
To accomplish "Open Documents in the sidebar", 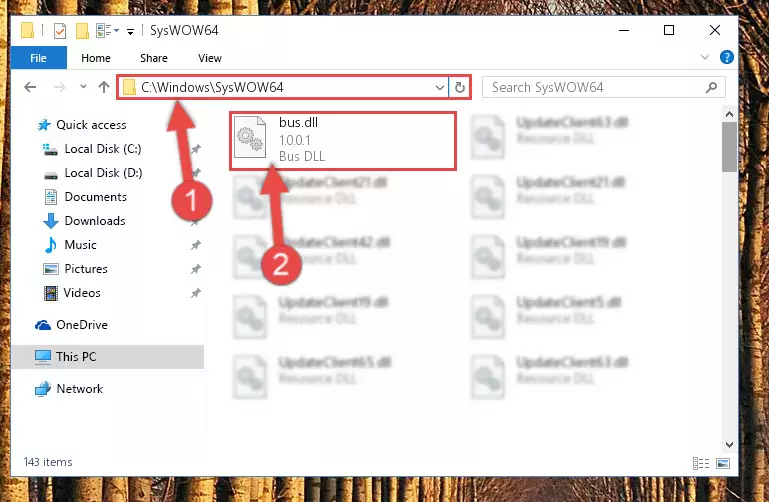I will coord(96,197).
